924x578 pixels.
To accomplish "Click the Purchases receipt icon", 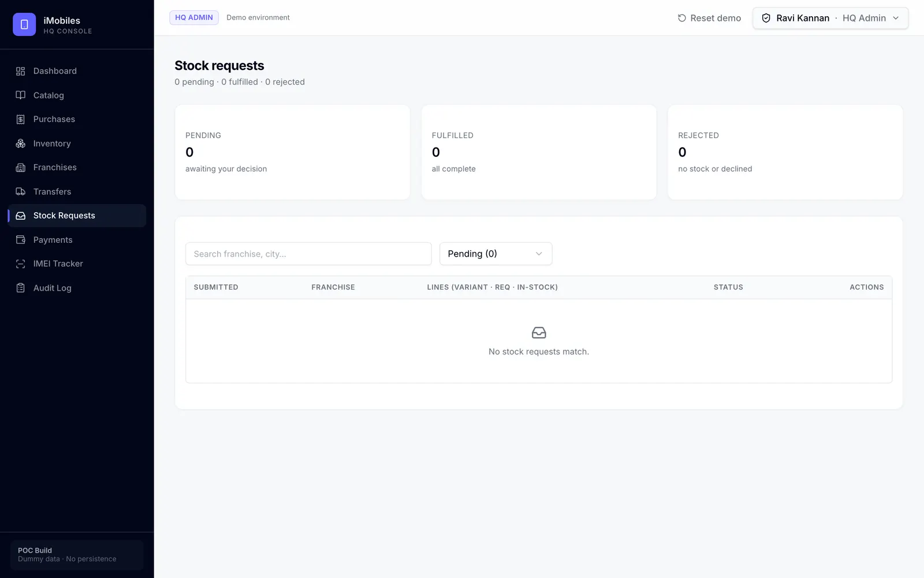I will click(21, 119).
